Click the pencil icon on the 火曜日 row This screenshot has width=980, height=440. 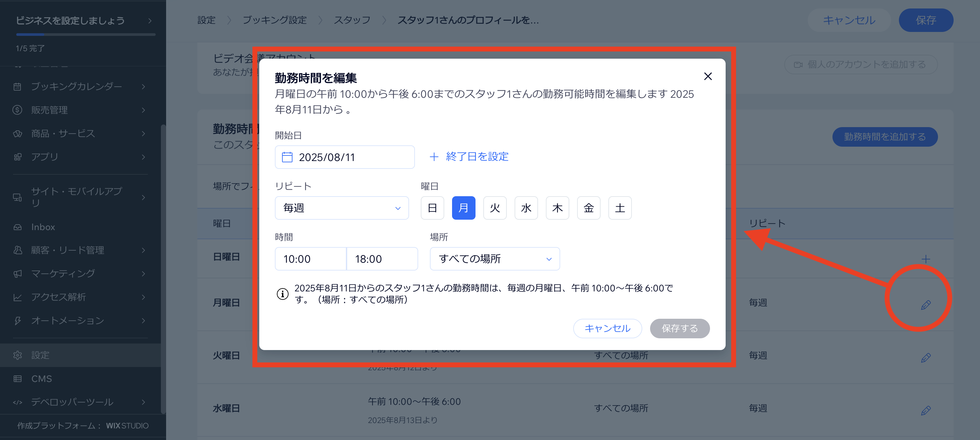coord(926,357)
